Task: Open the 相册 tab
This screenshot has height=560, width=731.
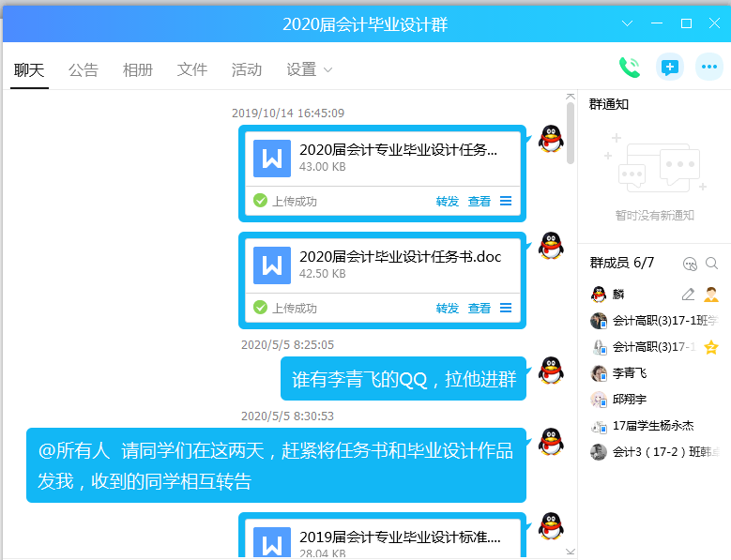Action: 138,70
